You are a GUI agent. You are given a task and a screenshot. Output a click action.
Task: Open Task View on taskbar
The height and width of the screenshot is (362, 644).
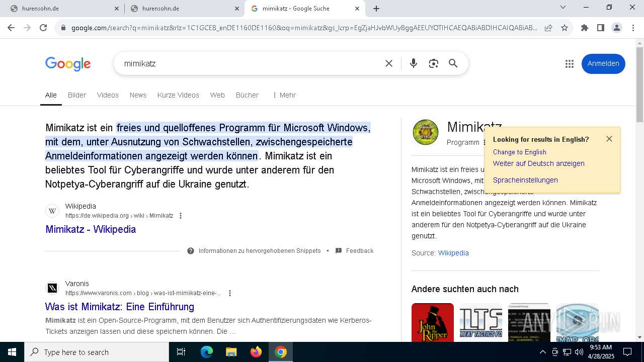pyautogui.click(x=181, y=352)
